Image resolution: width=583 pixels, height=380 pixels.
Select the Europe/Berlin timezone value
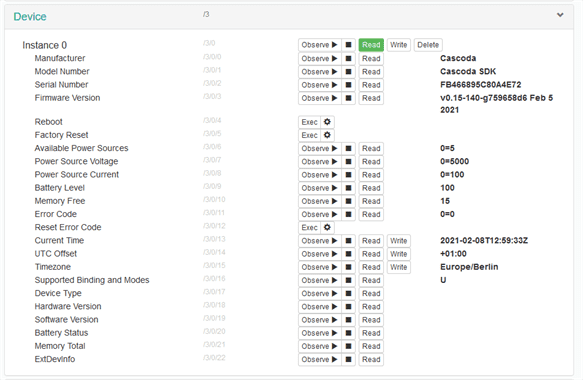[469, 267]
